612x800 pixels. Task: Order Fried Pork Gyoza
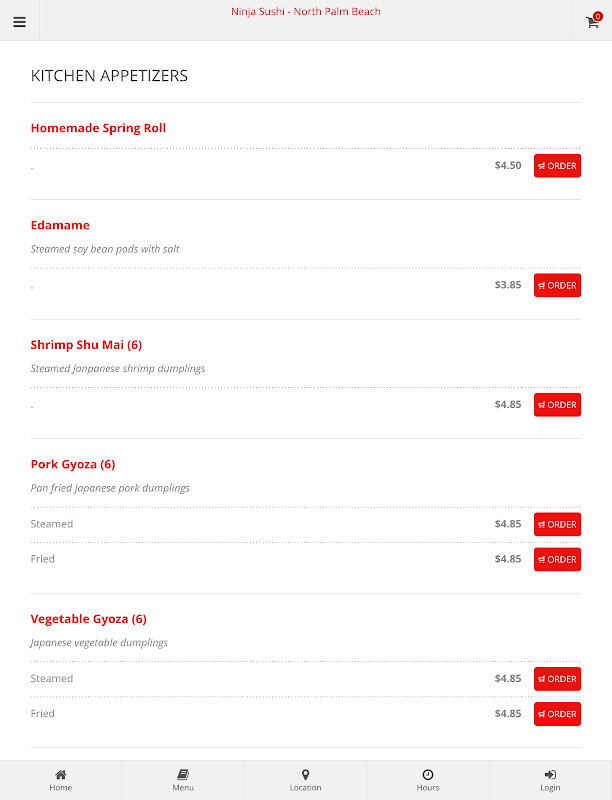point(557,559)
